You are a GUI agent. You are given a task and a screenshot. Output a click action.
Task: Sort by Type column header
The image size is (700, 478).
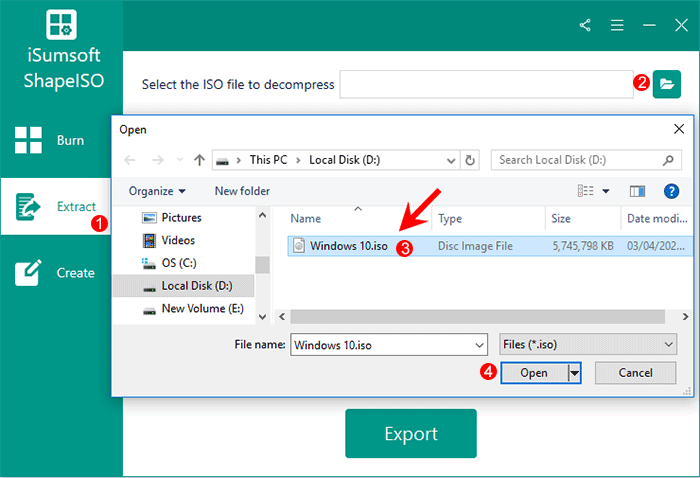pos(450,218)
